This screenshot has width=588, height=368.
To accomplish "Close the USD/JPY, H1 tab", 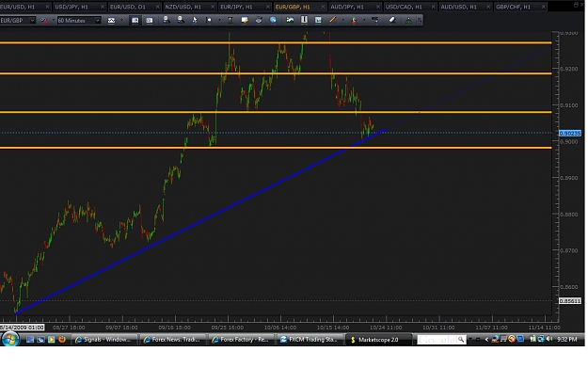I will [x=102, y=8].
